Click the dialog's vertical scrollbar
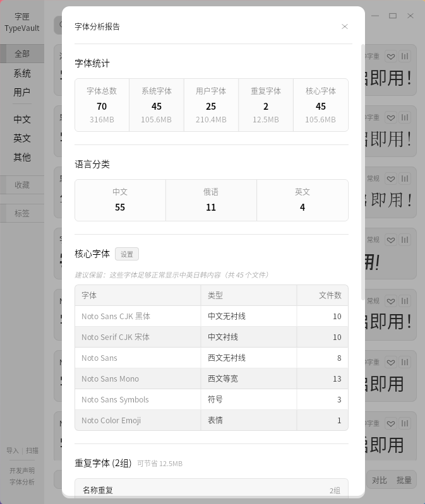Image resolution: width=425 pixels, height=504 pixels. (363, 172)
